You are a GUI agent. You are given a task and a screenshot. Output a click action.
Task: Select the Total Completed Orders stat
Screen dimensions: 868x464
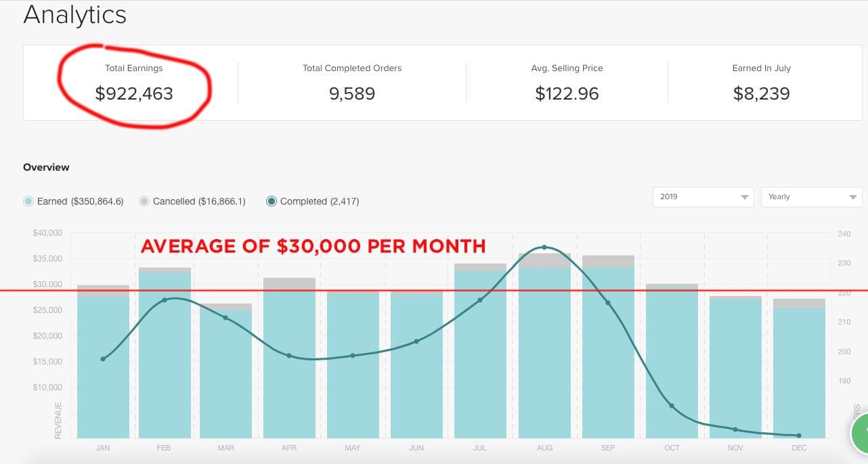(352, 93)
